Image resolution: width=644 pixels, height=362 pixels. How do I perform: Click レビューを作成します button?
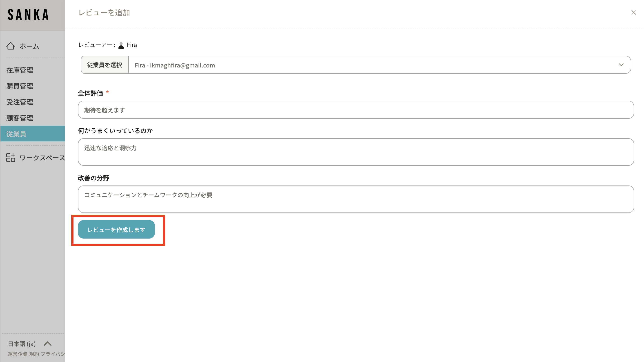[116, 229]
